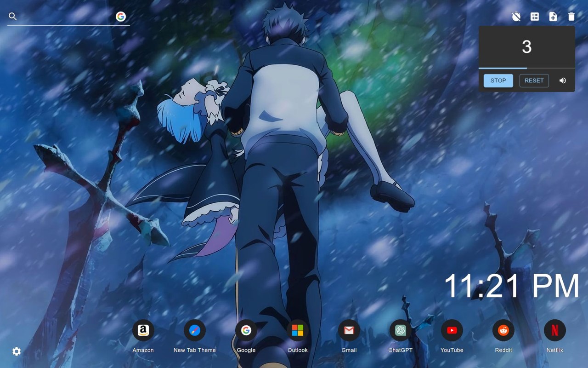Click the timer progress bar

[527, 68]
